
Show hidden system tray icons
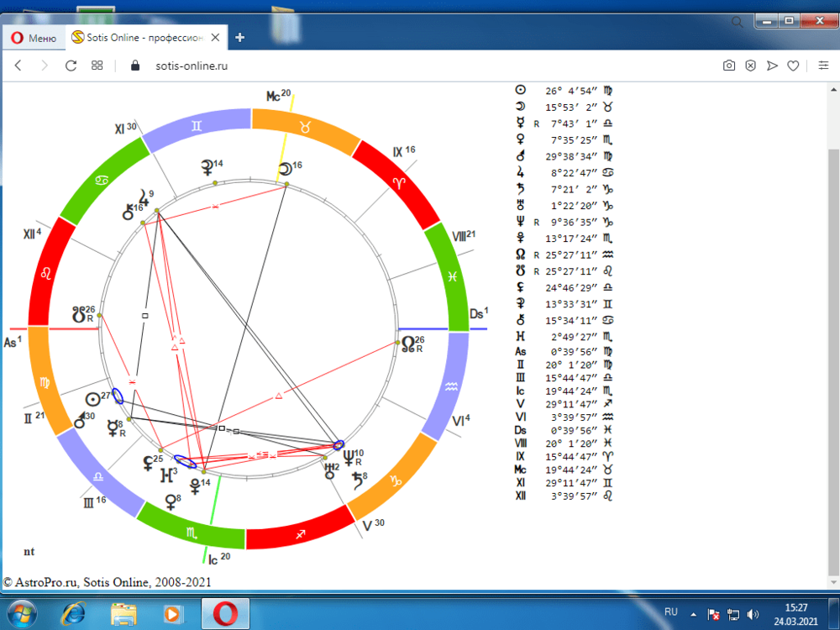click(x=693, y=615)
